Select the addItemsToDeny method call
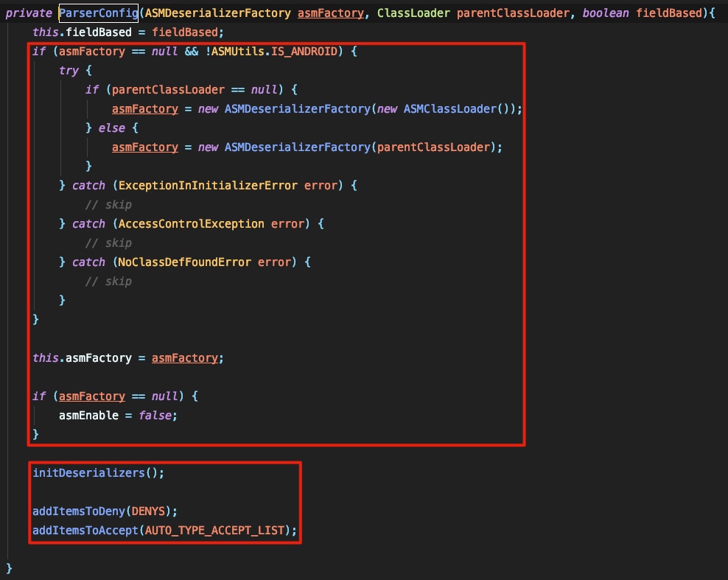 tap(78, 511)
